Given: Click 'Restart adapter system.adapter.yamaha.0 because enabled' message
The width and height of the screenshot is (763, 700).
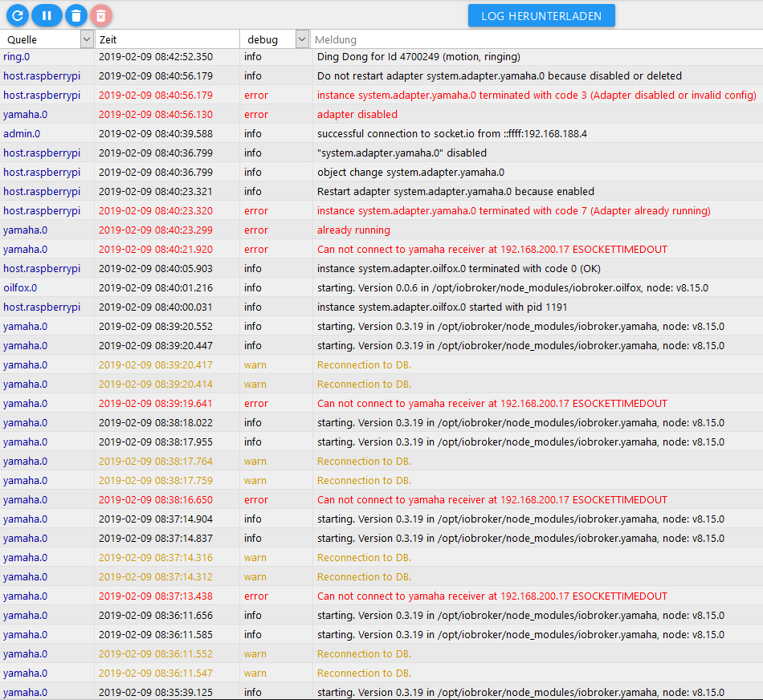Looking at the screenshot, I should click(x=455, y=192).
